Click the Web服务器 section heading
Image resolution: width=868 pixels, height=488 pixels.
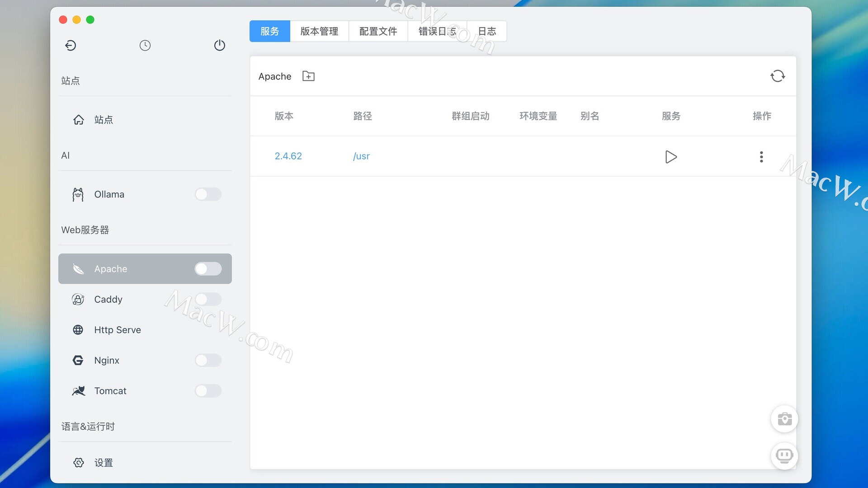[85, 230]
